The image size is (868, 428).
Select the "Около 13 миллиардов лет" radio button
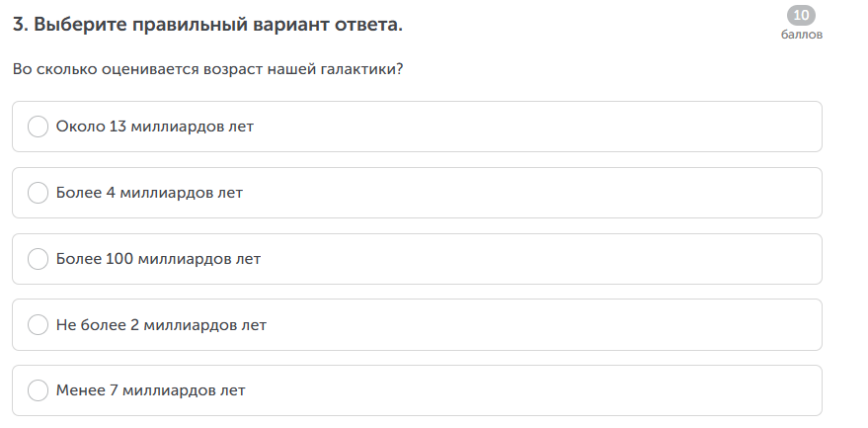click(x=39, y=127)
